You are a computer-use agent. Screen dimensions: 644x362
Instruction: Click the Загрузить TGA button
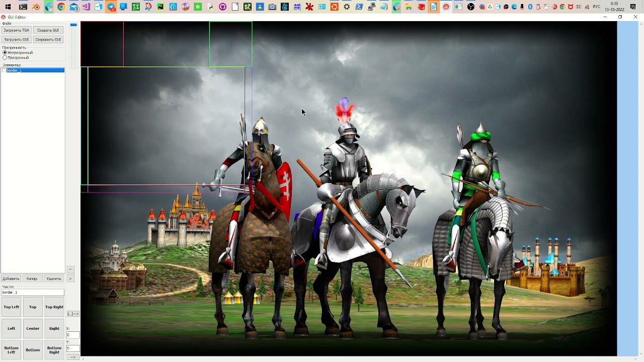coord(17,30)
